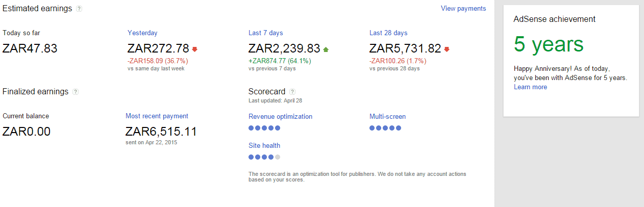Image resolution: width=644 pixels, height=207 pixels.
Task: Open the Yesterday earnings report
Action: point(142,33)
